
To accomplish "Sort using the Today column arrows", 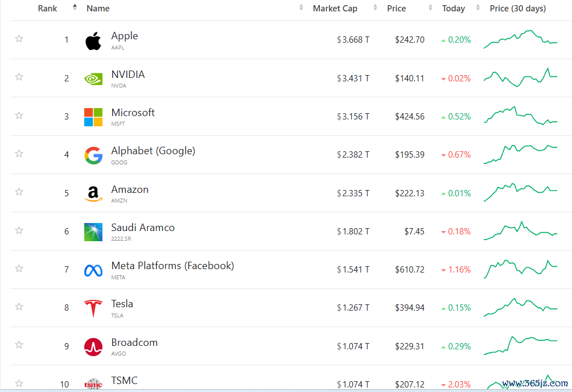I will (478, 7).
